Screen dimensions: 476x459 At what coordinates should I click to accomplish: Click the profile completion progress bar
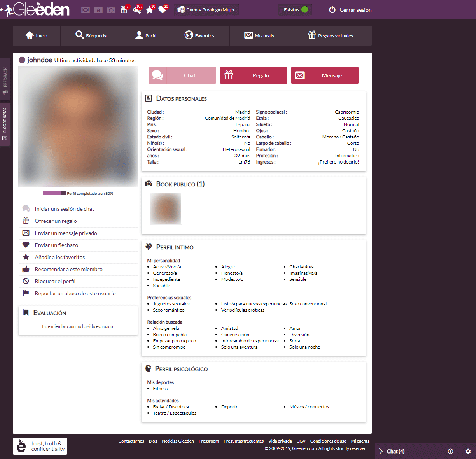click(54, 193)
